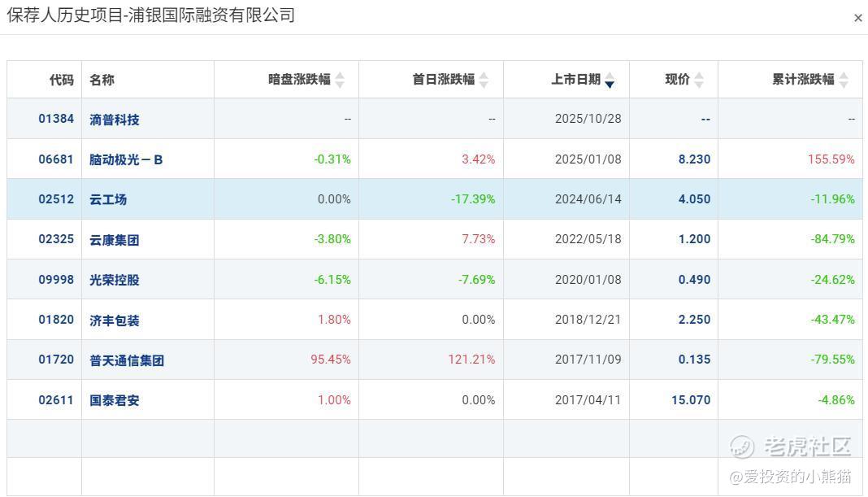Screen dimensions: 868x497
Task: Sort by 上市日期 column arrows
Action: [x=610, y=81]
